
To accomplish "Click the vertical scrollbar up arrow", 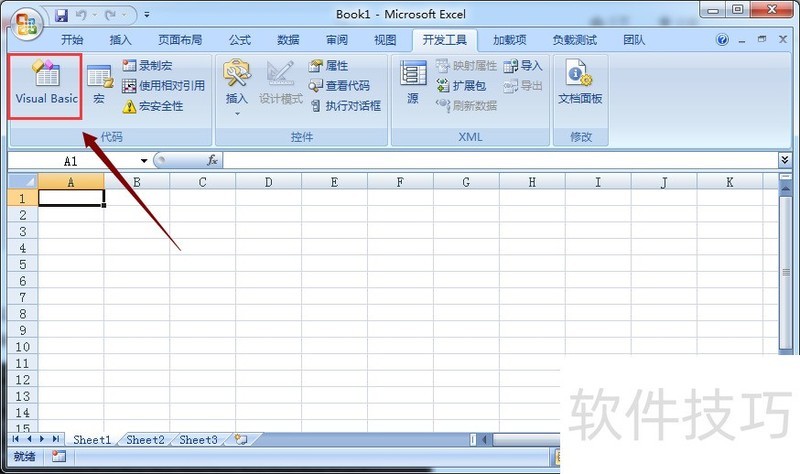I will pyautogui.click(x=786, y=188).
